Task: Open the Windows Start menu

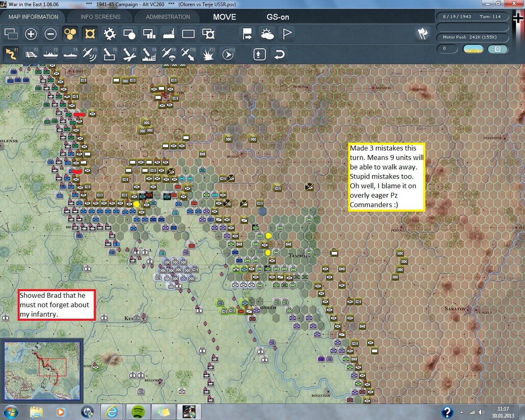Action: pyautogui.click(x=11, y=412)
